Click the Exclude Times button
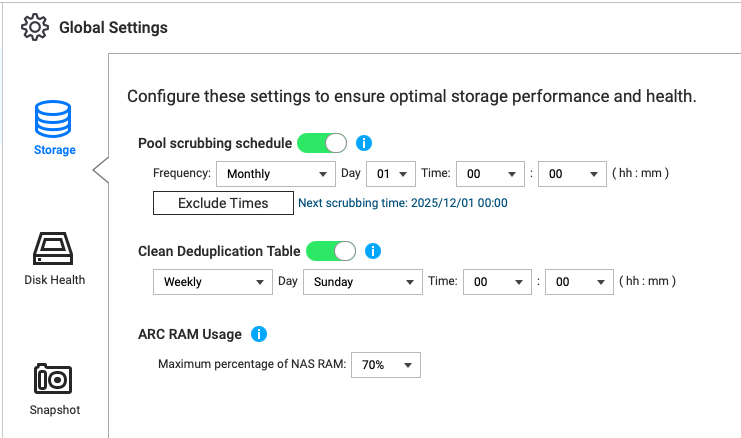The height and width of the screenshot is (438, 741). [x=223, y=203]
